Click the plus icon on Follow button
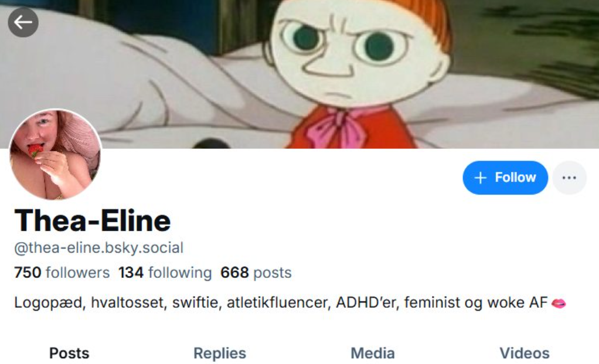This screenshot has height=364, width=599. (480, 178)
